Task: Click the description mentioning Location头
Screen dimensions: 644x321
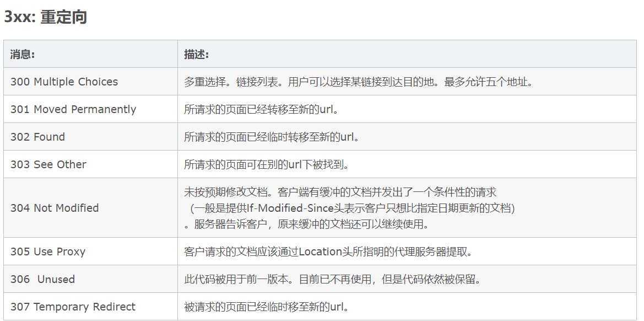Action: pyautogui.click(x=329, y=252)
